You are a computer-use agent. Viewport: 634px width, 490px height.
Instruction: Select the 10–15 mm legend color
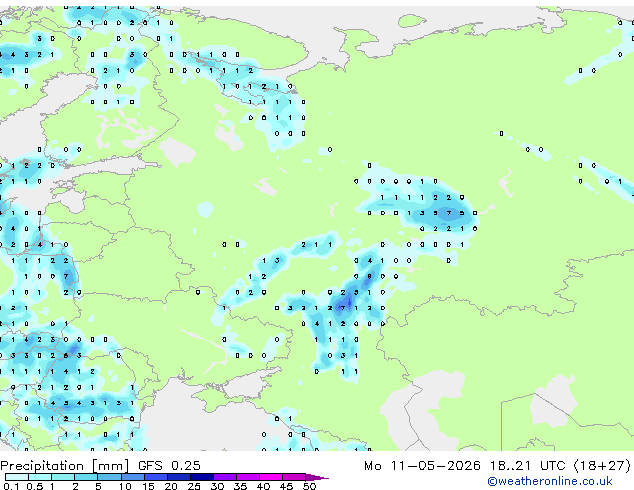point(133,477)
